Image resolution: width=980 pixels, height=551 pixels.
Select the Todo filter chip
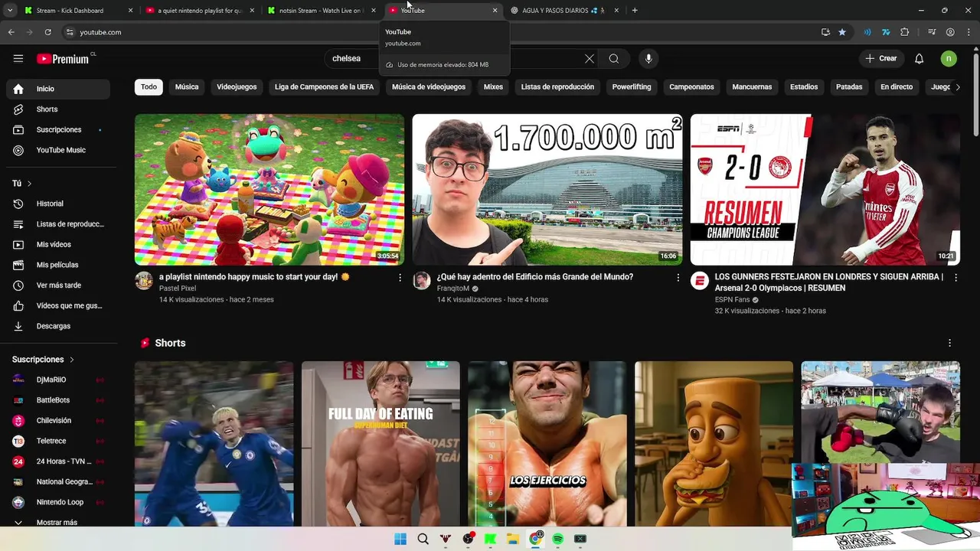(149, 87)
